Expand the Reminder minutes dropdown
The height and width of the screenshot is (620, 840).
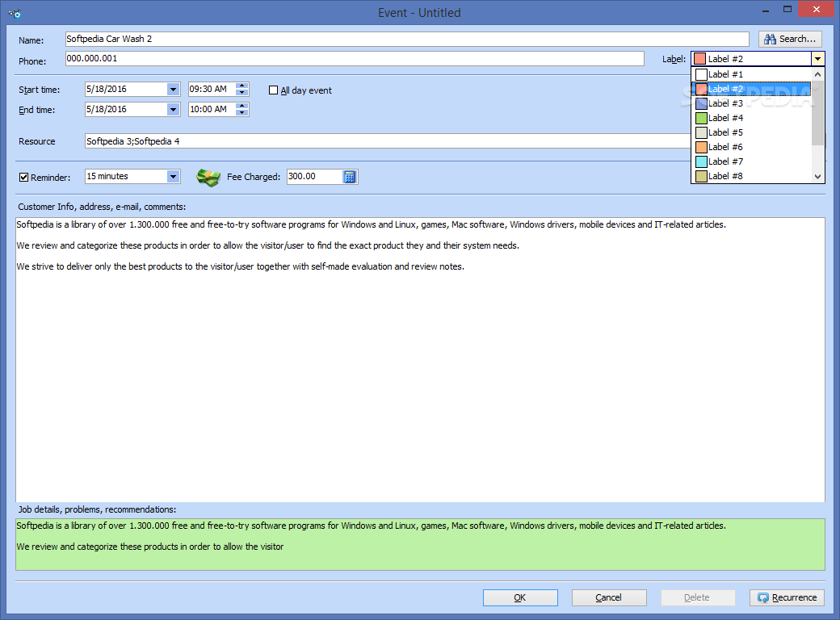pos(173,177)
